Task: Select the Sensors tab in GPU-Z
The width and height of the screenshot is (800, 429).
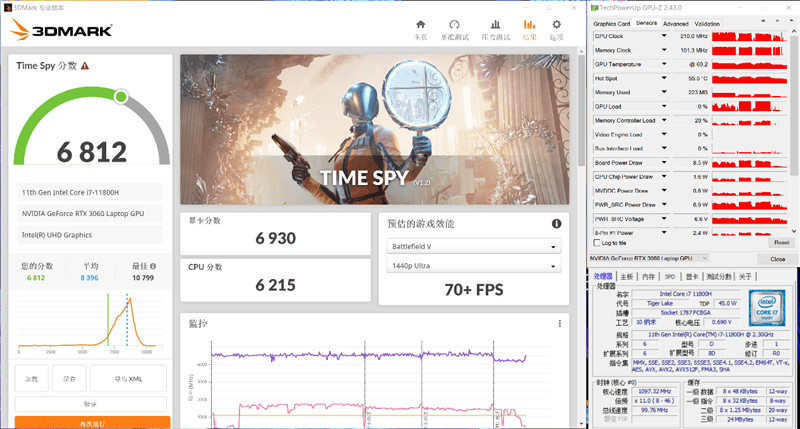Action: (x=646, y=23)
